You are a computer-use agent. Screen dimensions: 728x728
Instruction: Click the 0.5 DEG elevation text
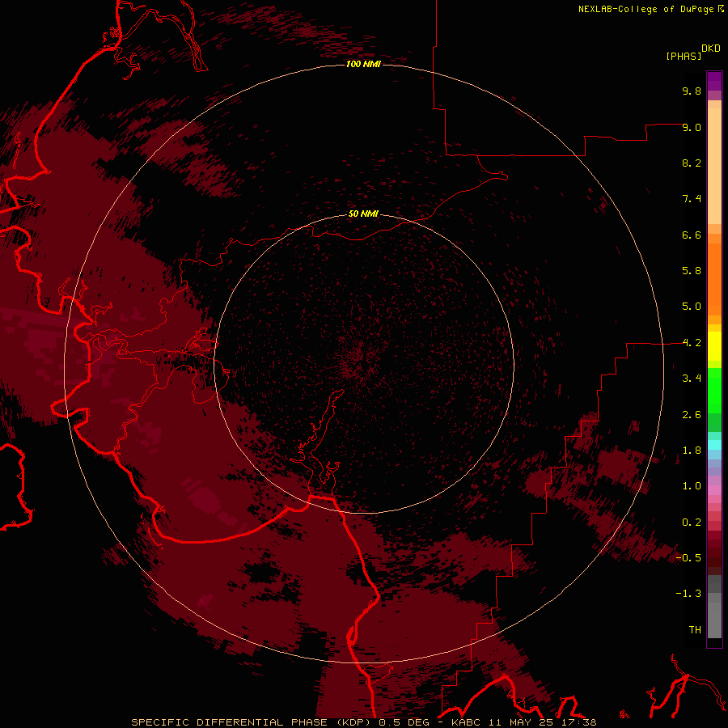tap(404, 722)
